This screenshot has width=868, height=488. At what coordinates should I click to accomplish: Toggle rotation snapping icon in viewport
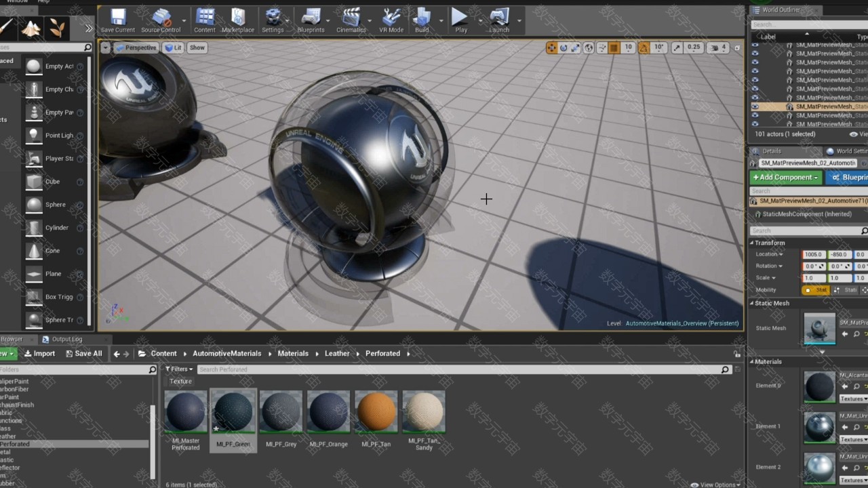(x=642, y=47)
